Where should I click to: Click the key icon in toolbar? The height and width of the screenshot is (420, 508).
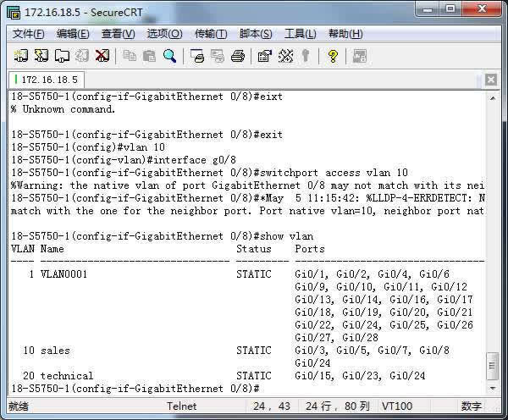tap(306, 56)
